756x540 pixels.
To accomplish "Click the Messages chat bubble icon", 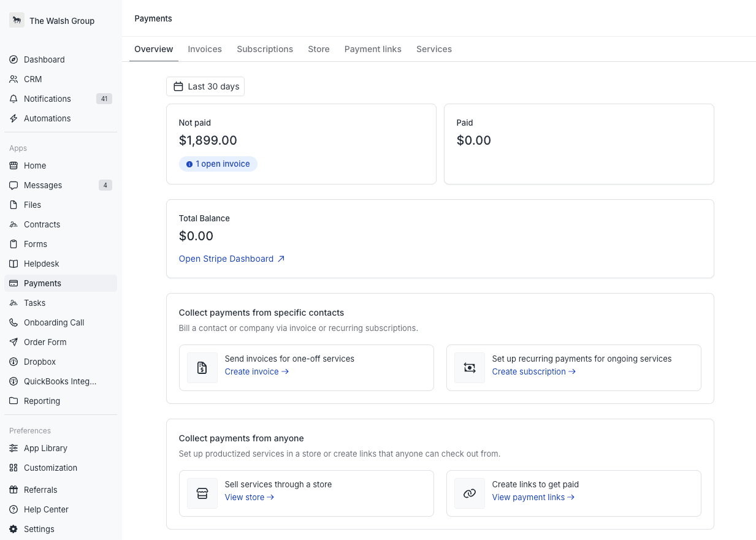I will [x=13, y=185].
